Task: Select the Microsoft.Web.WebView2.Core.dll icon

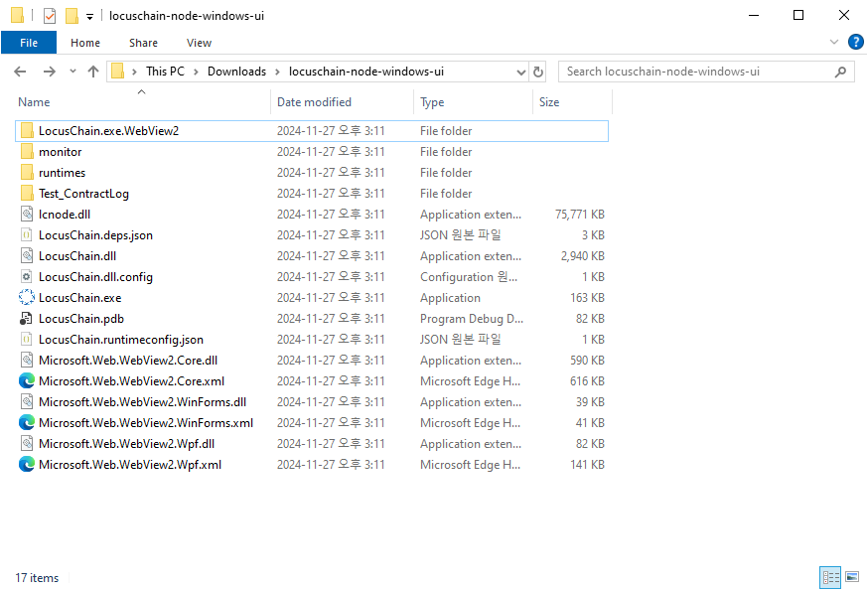Action: (x=27, y=361)
